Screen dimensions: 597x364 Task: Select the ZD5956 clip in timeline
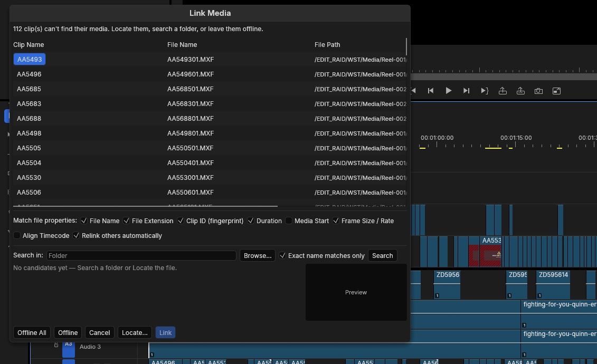click(447, 285)
